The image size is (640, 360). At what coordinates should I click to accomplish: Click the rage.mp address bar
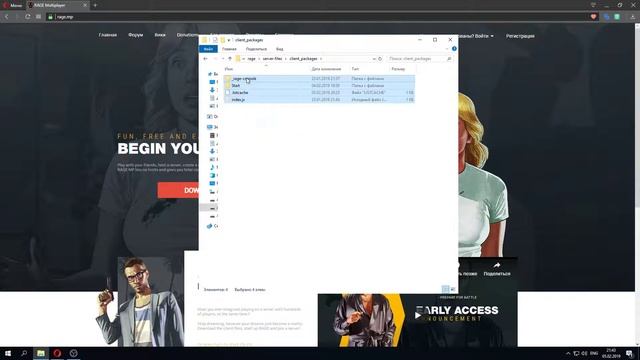pos(318,17)
